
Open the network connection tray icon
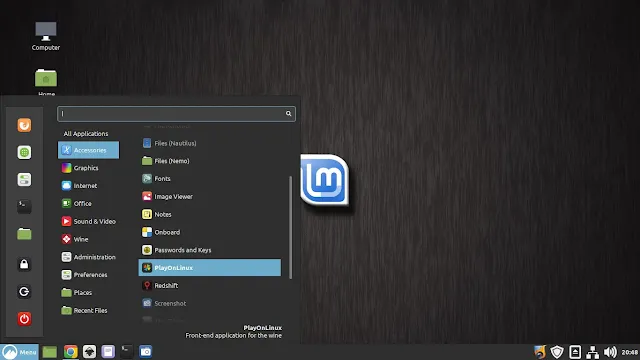pos(592,352)
